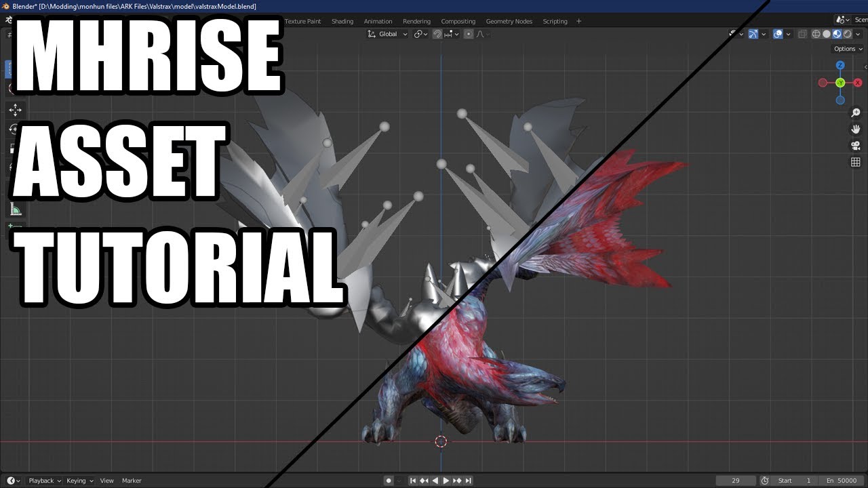The width and height of the screenshot is (868, 488).
Task: Click the red X axis gizmo ball
Action: [857, 83]
